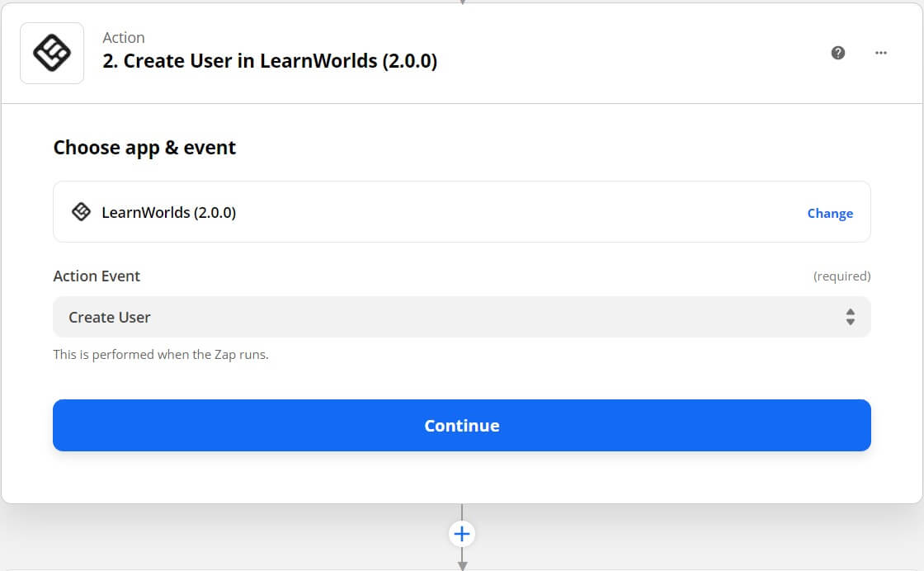Open the three-dots step options menu
924x571 pixels.
pyautogui.click(x=881, y=53)
